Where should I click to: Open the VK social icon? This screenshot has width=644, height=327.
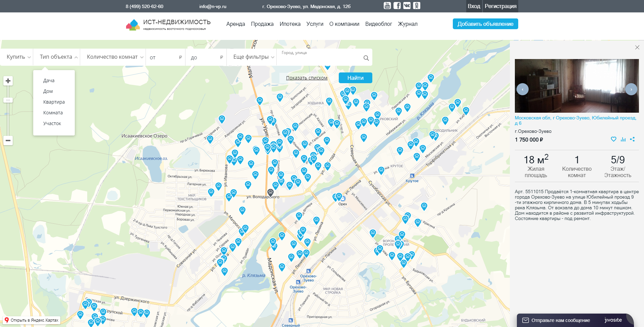[x=407, y=5]
